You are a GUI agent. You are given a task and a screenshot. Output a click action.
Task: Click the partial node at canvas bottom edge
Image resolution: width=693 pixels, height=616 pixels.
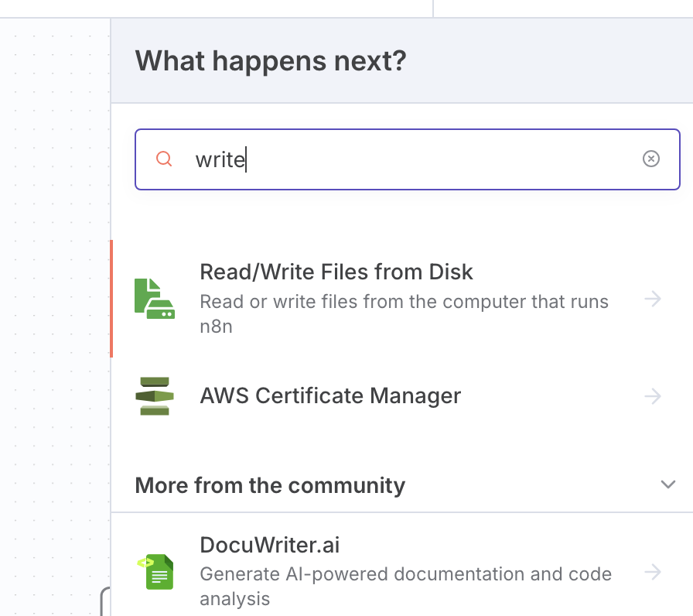105,601
